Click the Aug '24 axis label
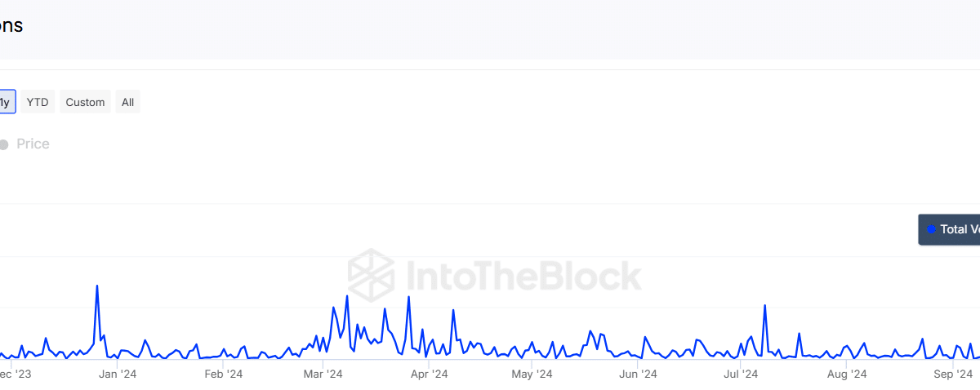980x390 pixels. [x=847, y=374]
